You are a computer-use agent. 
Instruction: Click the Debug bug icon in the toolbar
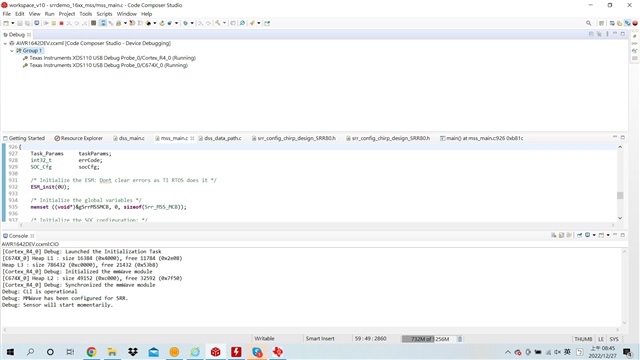[x=185, y=23]
